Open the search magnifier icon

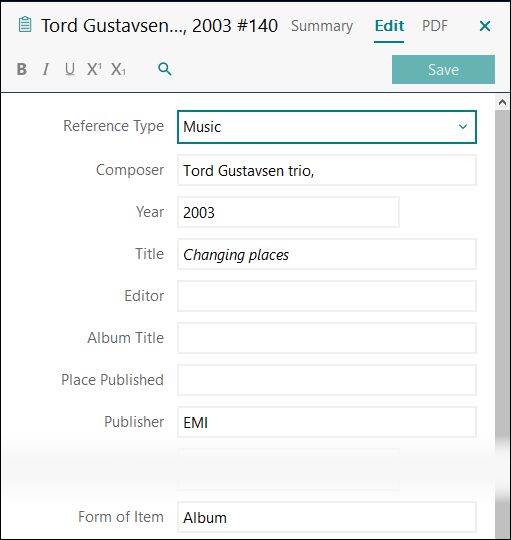[165, 69]
